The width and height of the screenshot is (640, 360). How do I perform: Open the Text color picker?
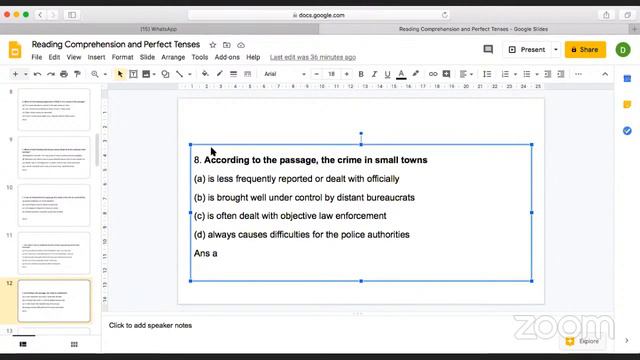(x=401, y=74)
